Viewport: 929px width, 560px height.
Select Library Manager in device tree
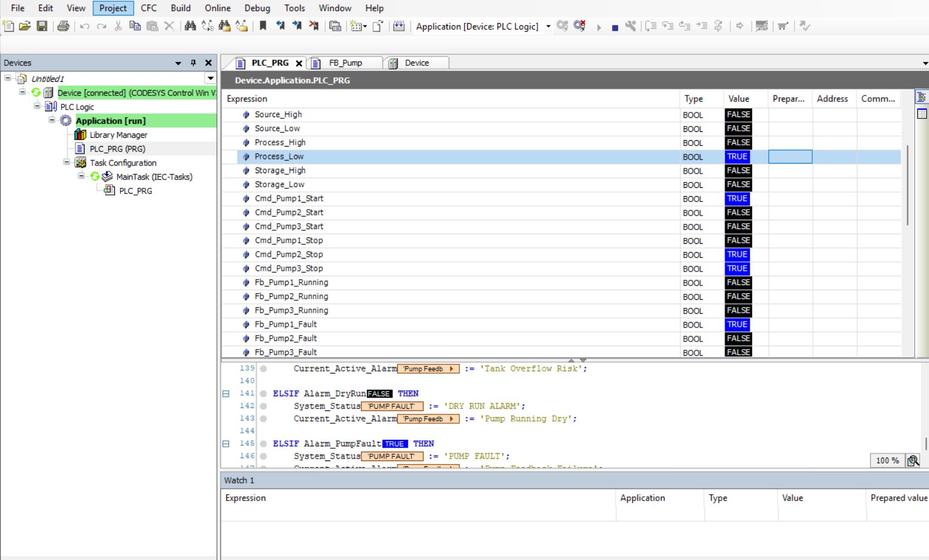118,135
